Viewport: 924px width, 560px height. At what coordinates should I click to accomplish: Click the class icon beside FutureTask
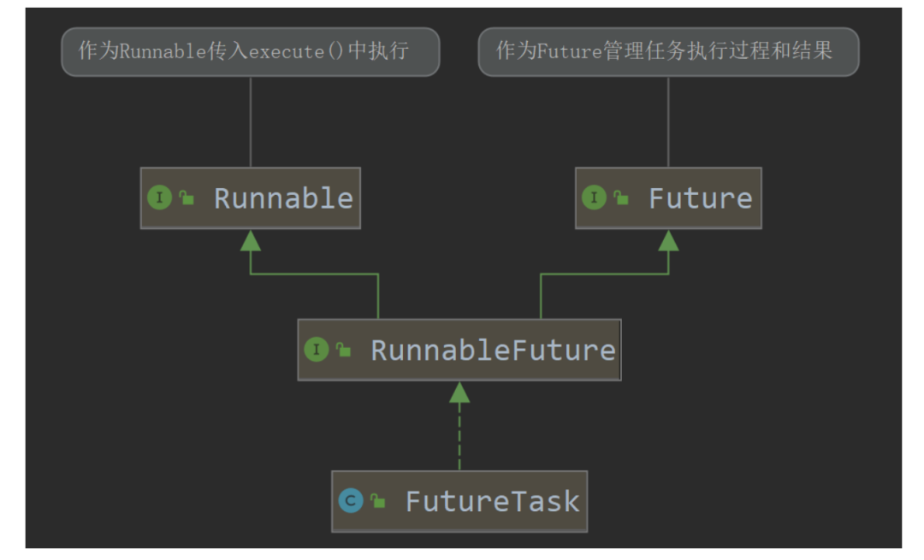(x=351, y=501)
